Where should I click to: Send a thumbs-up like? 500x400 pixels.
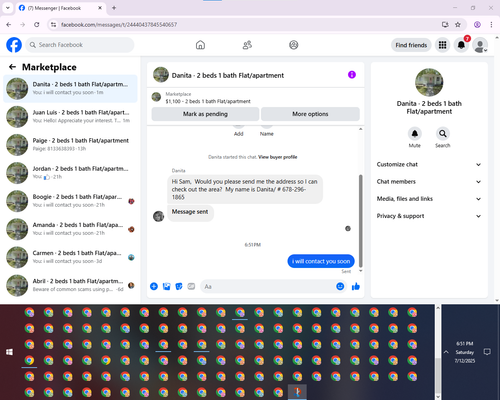point(356,286)
